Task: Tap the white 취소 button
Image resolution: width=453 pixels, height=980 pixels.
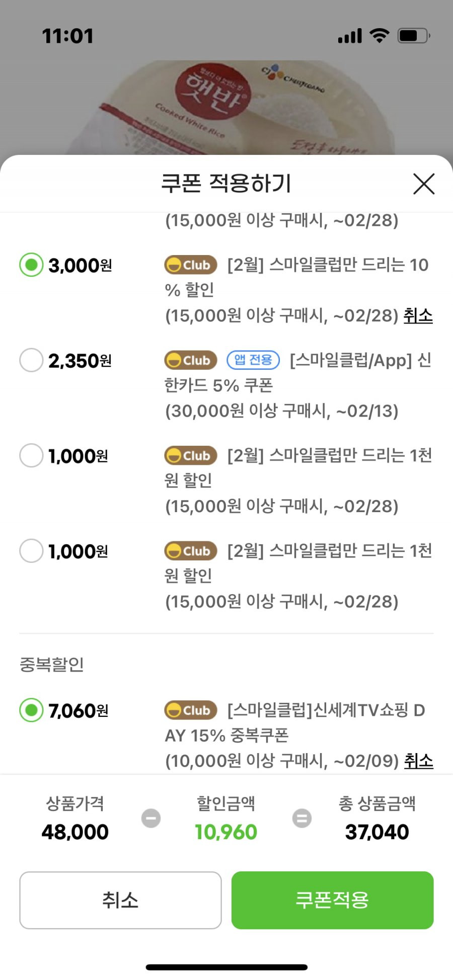Action: [x=120, y=900]
